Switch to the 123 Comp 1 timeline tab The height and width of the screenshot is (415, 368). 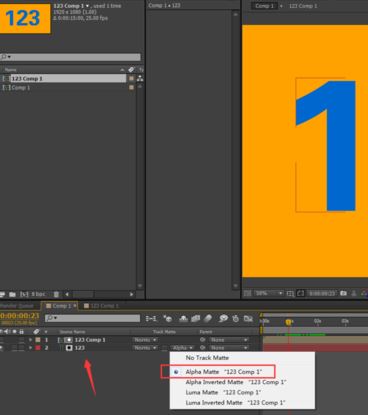coord(101,306)
